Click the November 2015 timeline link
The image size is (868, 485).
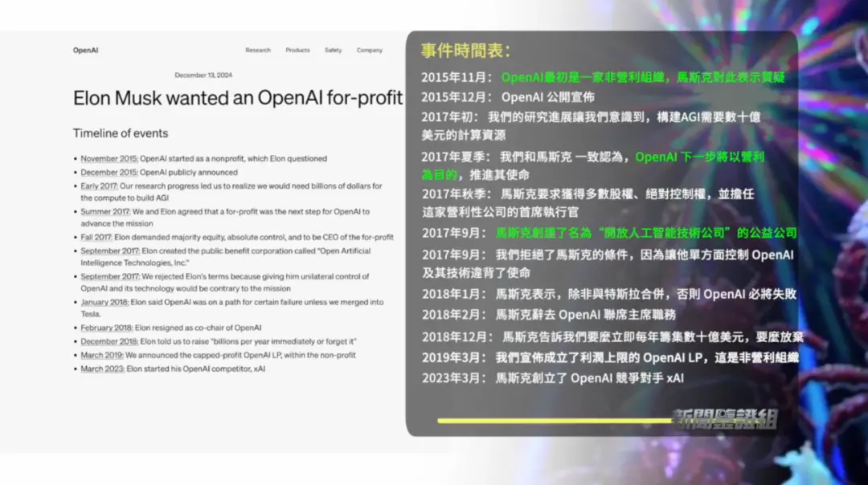tap(109, 159)
